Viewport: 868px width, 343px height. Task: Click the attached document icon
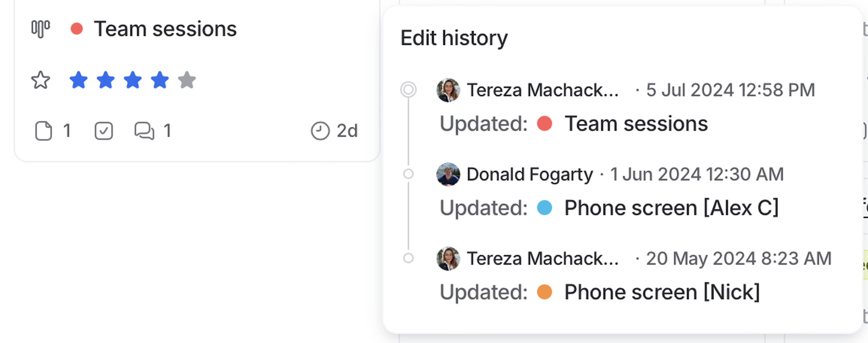[x=43, y=131]
